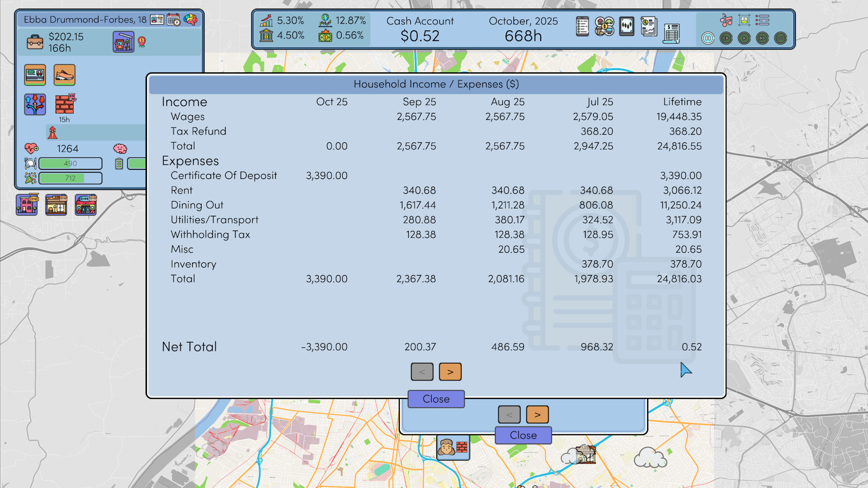Click the dollar spreadsheet ledger icon
Screen dimensions: 868x488
pyautogui.click(x=671, y=33)
